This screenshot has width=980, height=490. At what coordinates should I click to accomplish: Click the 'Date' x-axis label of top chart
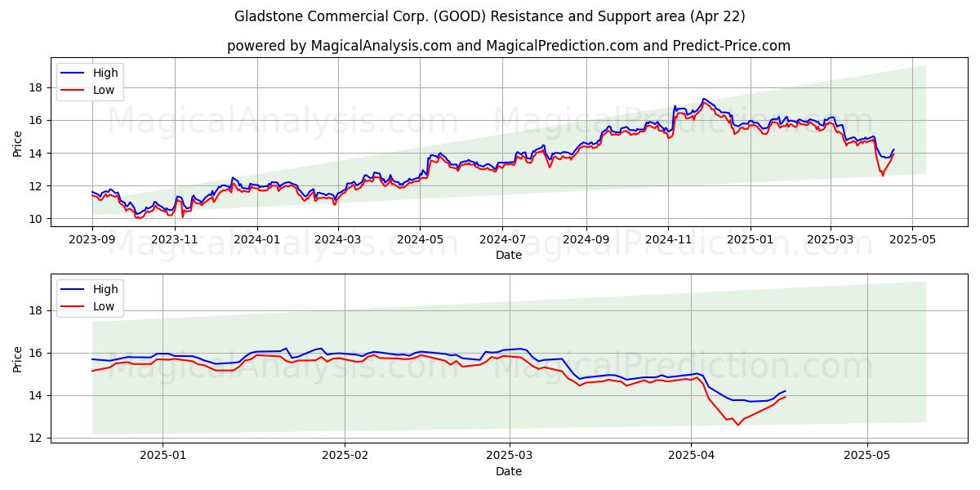(x=509, y=256)
